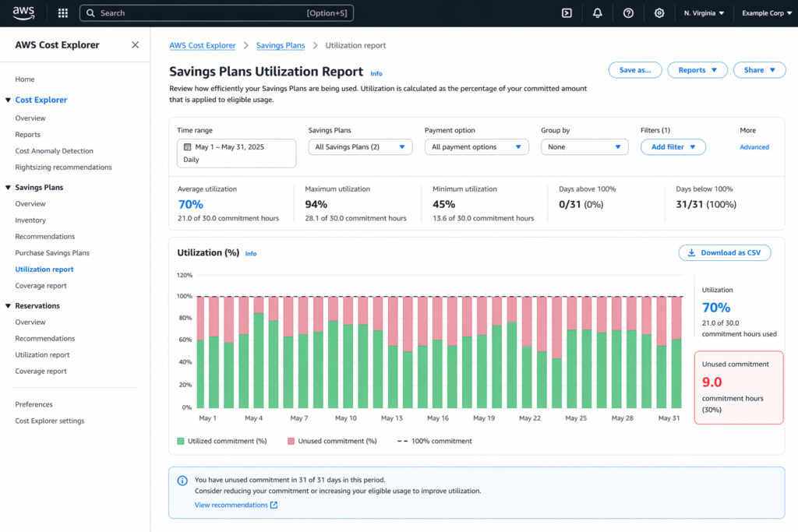Viewport: 798px width, 532px height.
Task: Expand the Group by None dropdown
Action: click(x=584, y=146)
